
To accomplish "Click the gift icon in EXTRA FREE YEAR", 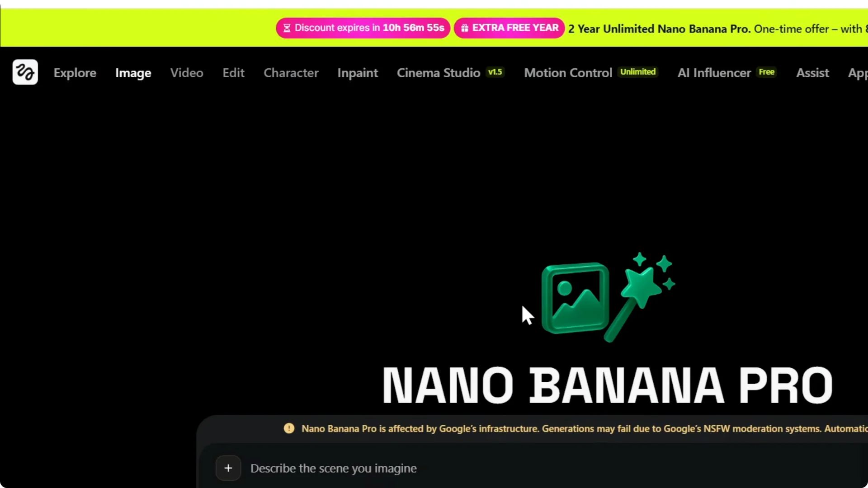I will (x=464, y=28).
